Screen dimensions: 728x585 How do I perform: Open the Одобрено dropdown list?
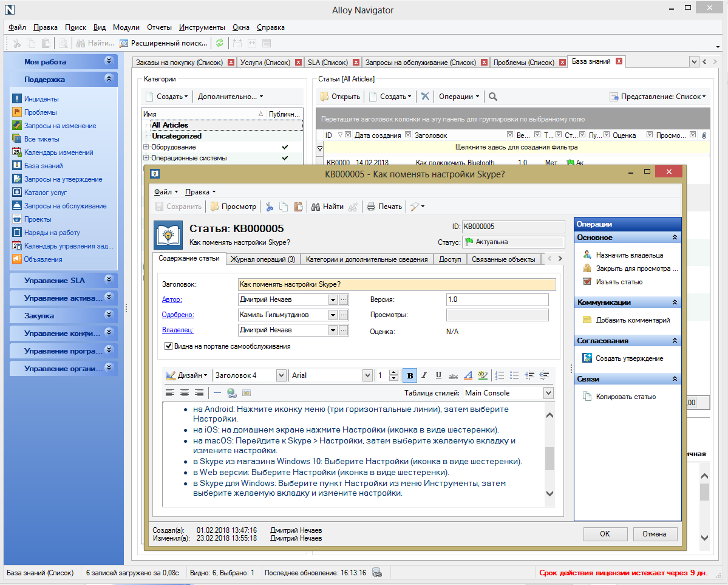(333, 315)
